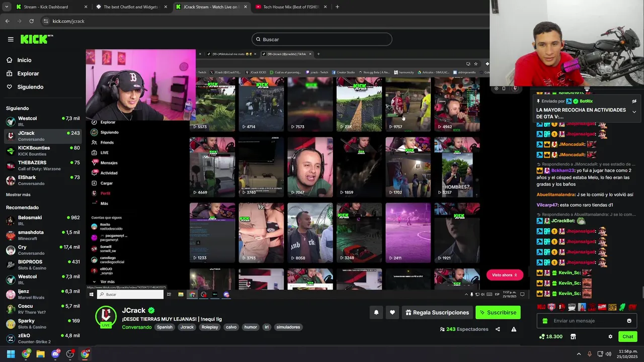Open the channel shop icon
The image size is (644, 362).
coord(573,336)
